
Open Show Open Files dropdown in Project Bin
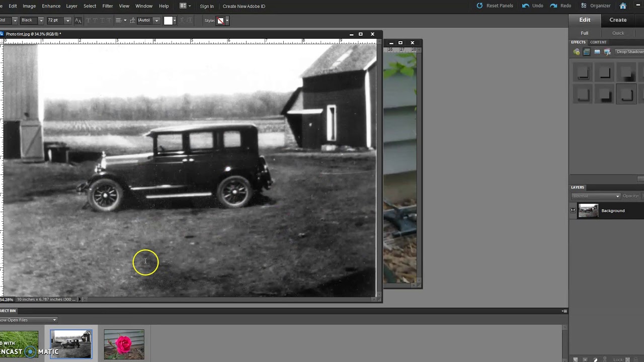28,320
